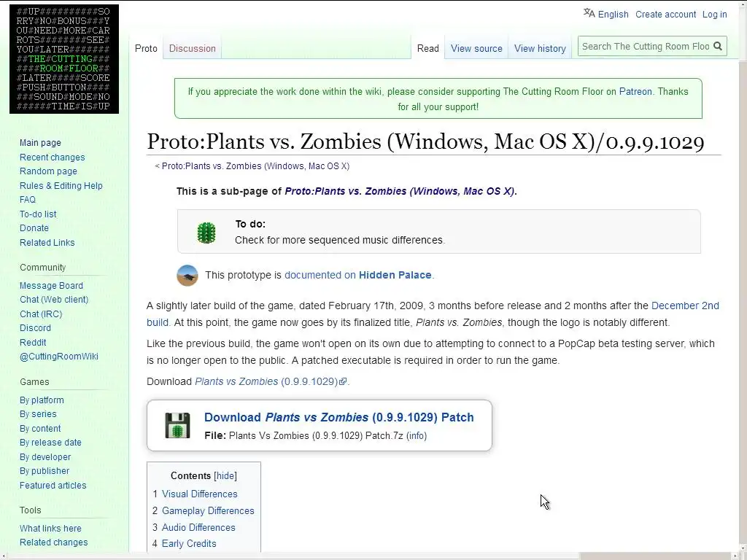Open Chat (Web client) link
747x560 pixels.
[x=54, y=300]
